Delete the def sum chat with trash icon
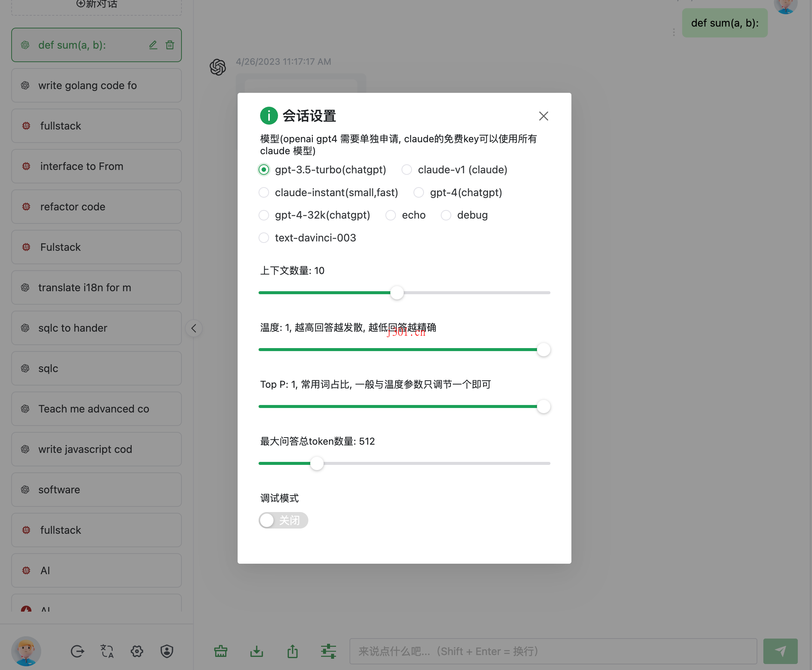 170,45
